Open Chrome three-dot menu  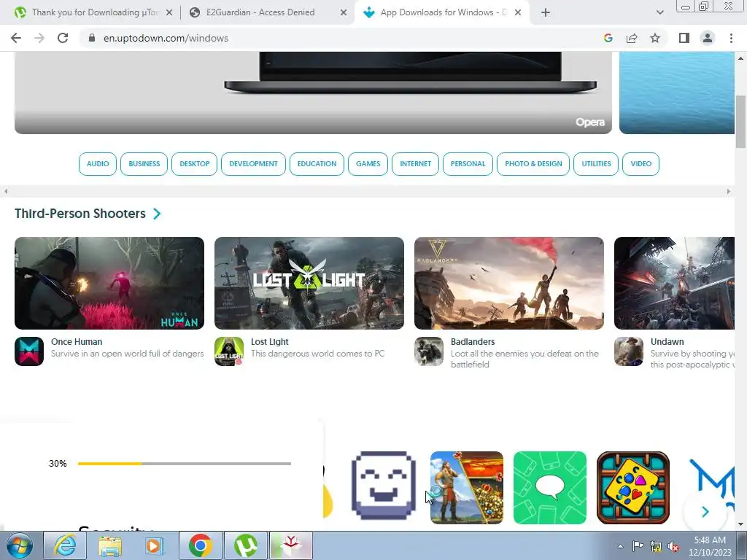click(731, 38)
